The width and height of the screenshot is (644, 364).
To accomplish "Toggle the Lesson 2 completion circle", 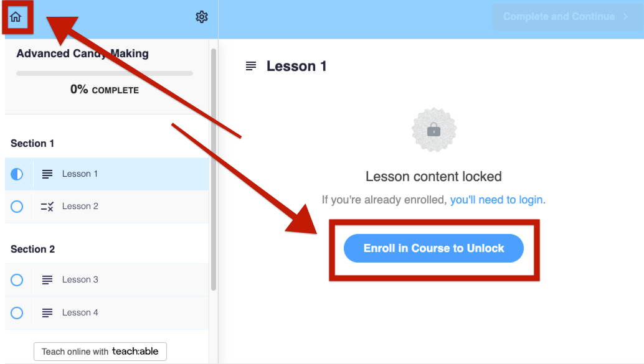I will [x=17, y=207].
